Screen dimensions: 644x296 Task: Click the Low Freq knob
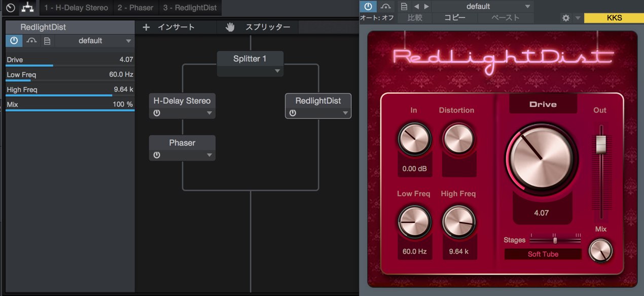tap(415, 222)
